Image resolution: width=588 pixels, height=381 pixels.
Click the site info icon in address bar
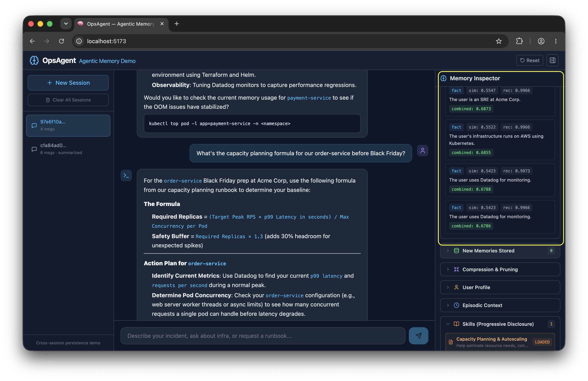79,41
